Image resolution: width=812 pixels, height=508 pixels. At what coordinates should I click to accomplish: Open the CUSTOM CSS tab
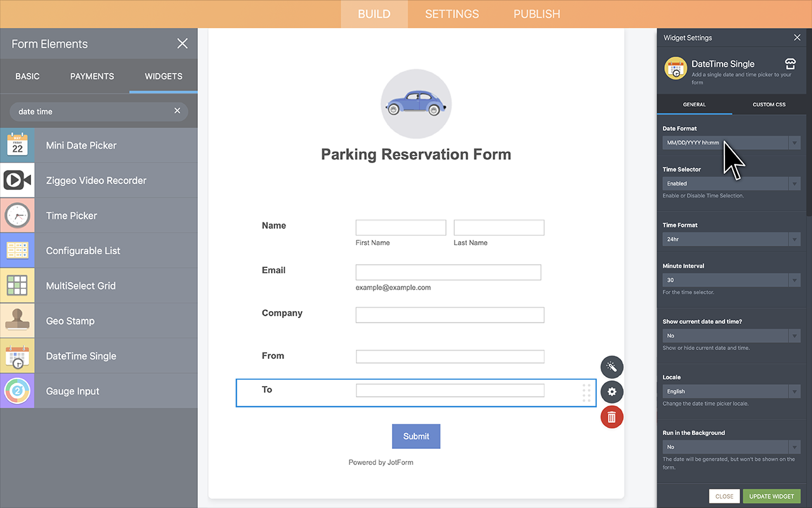[769, 104]
